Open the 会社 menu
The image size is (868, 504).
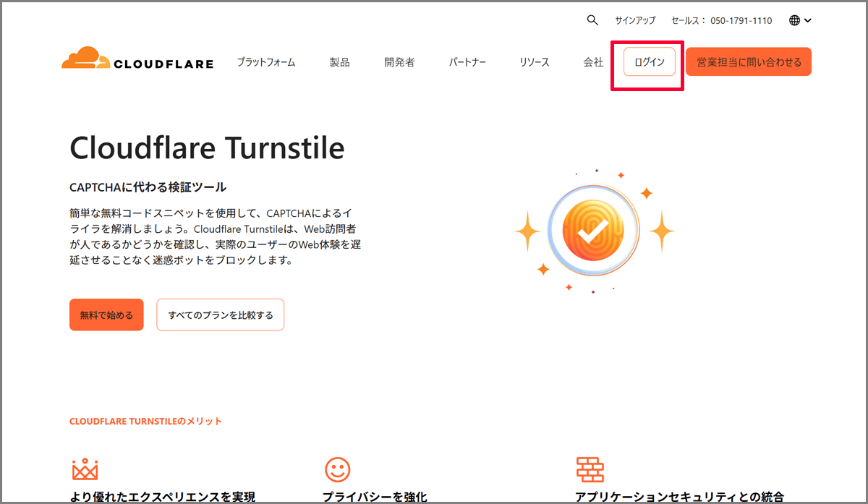593,62
